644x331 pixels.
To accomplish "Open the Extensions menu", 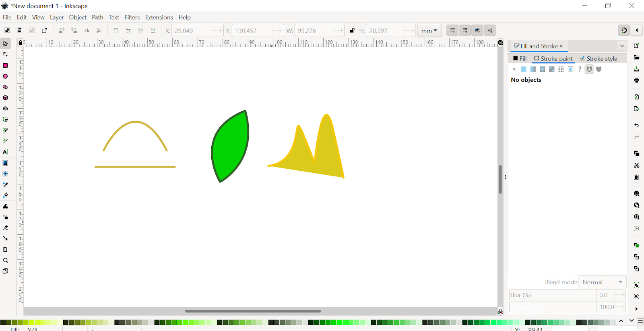I will pyautogui.click(x=159, y=17).
